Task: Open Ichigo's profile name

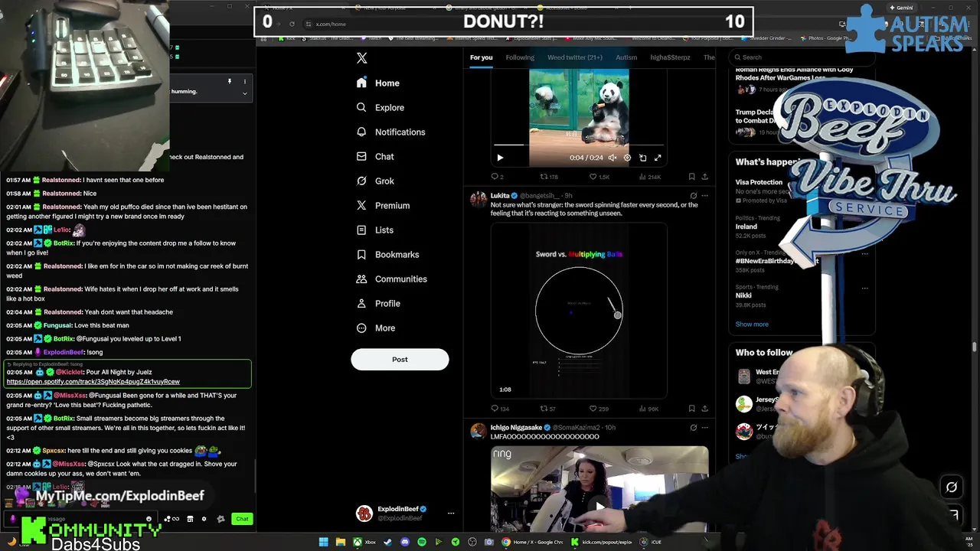Action: pos(516,428)
